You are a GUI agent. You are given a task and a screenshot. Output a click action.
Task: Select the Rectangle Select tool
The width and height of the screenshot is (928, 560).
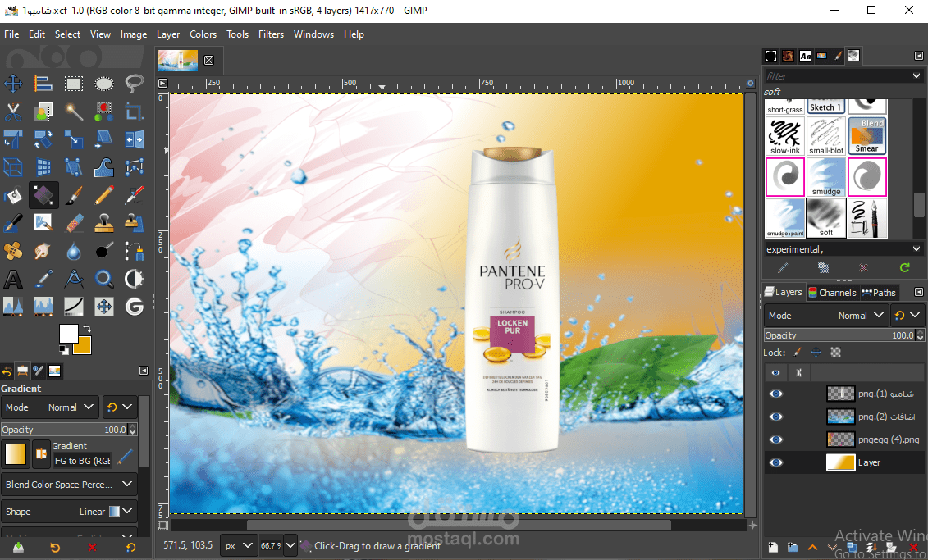pyautogui.click(x=73, y=84)
